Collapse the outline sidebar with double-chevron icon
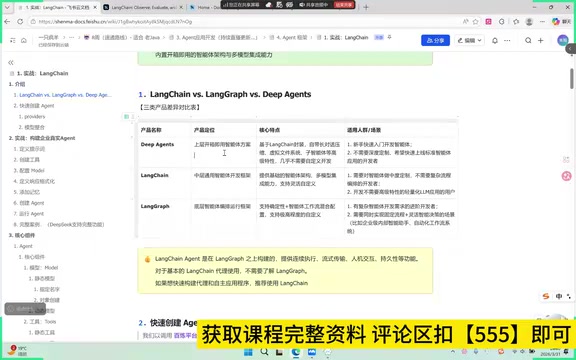The height and width of the screenshot is (360, 576). [11, 62]
